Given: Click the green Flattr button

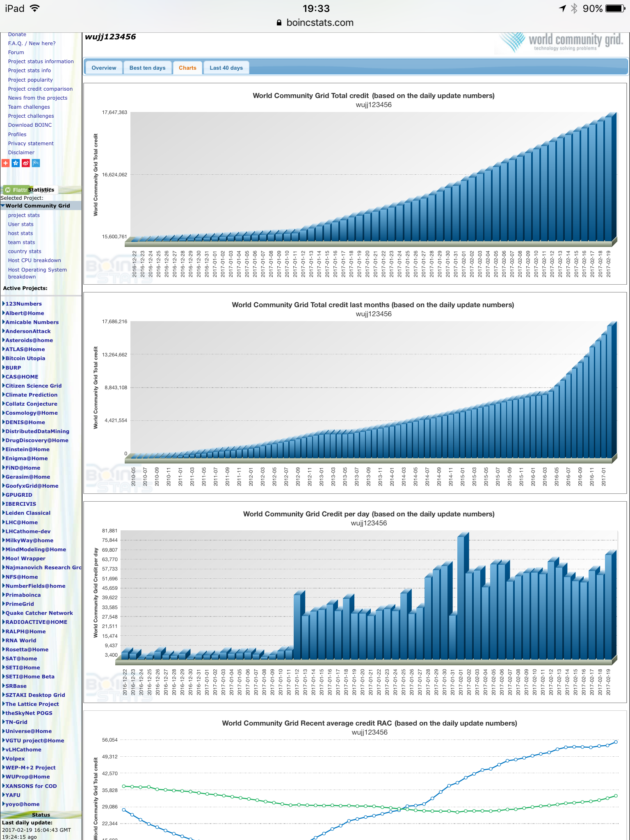Looking at the screenshot, I should point(16,190).
